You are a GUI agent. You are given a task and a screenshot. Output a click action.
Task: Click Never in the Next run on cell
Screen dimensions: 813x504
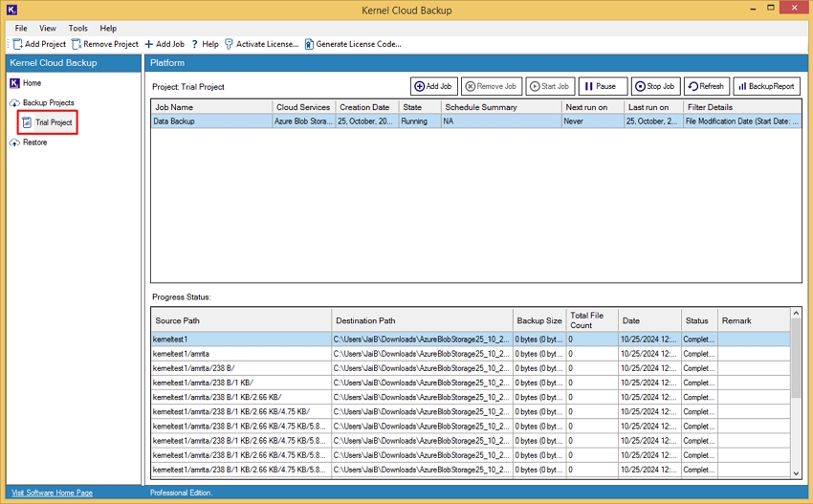(x=593, y=121)
